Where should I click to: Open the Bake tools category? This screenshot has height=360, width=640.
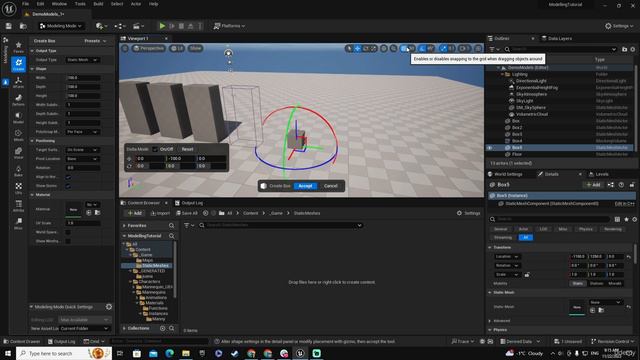(x=18, y=171)
